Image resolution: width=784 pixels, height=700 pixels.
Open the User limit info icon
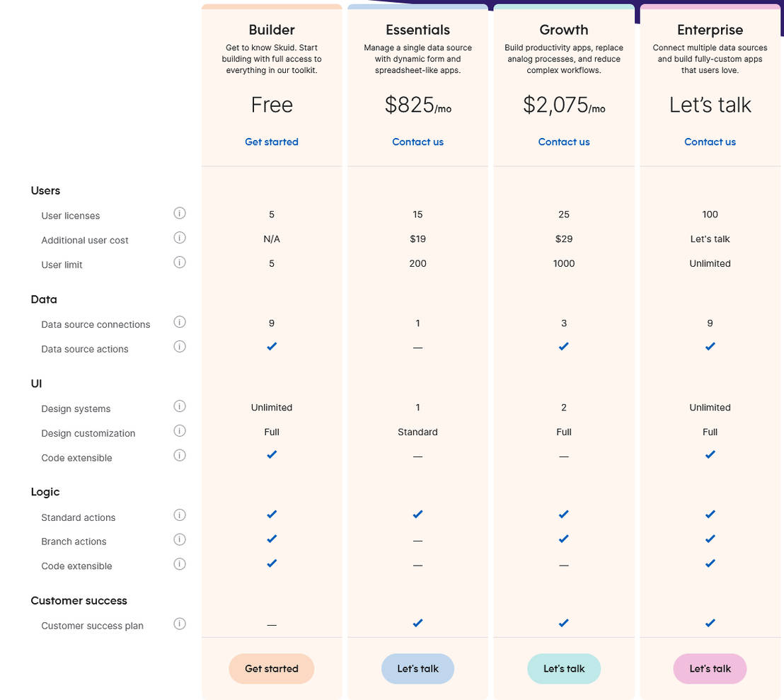coord(180,262)
